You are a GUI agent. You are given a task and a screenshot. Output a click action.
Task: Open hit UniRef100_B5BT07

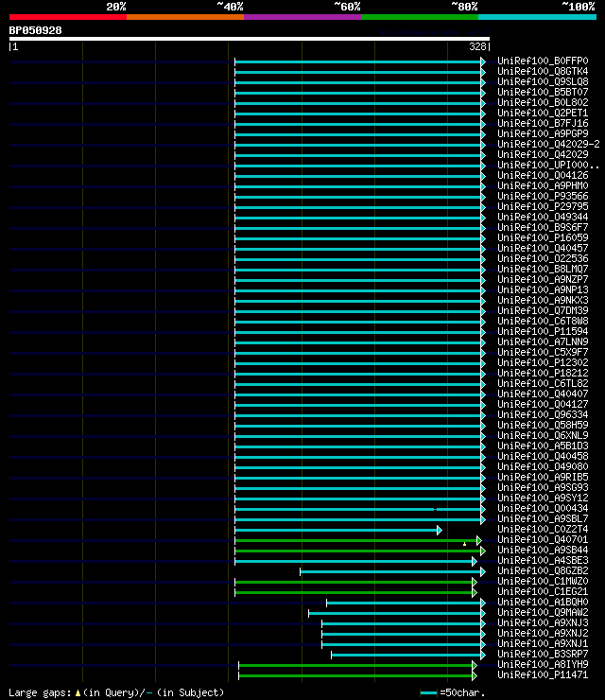pyautogui.click(x=543, y=92)
